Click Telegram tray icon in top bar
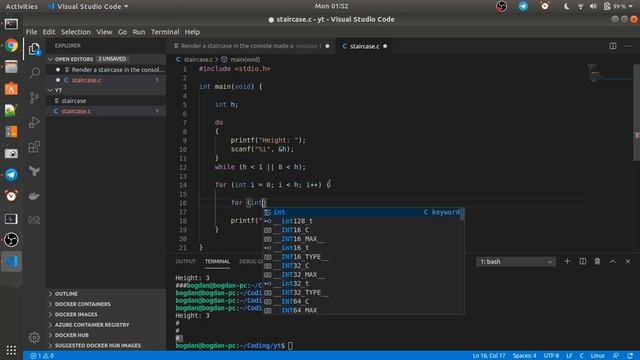 click(x=523, y=6)
